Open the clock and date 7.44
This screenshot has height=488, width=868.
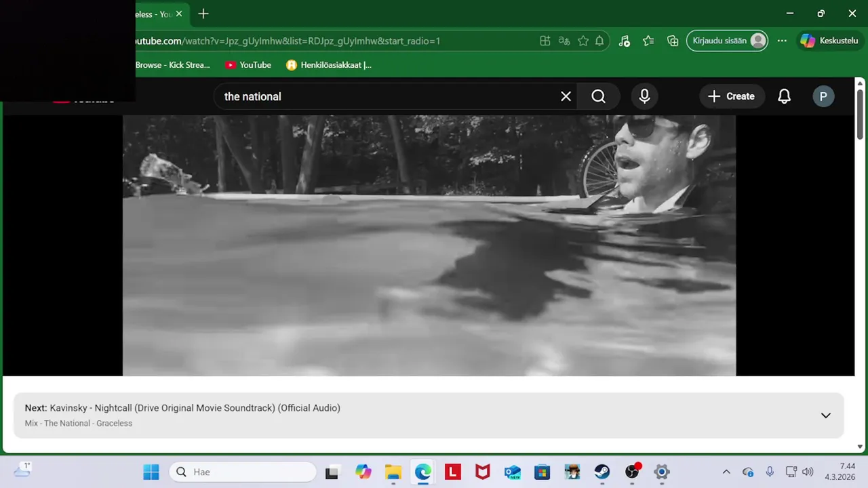840,472
